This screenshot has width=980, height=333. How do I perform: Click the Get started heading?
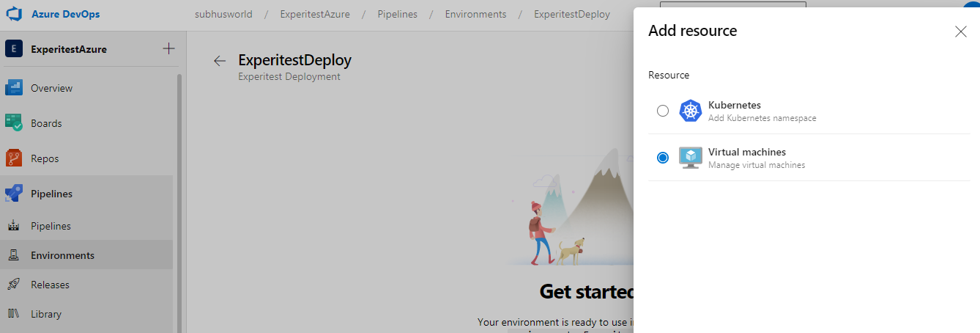pyautogui.click(x=586, y=292)
